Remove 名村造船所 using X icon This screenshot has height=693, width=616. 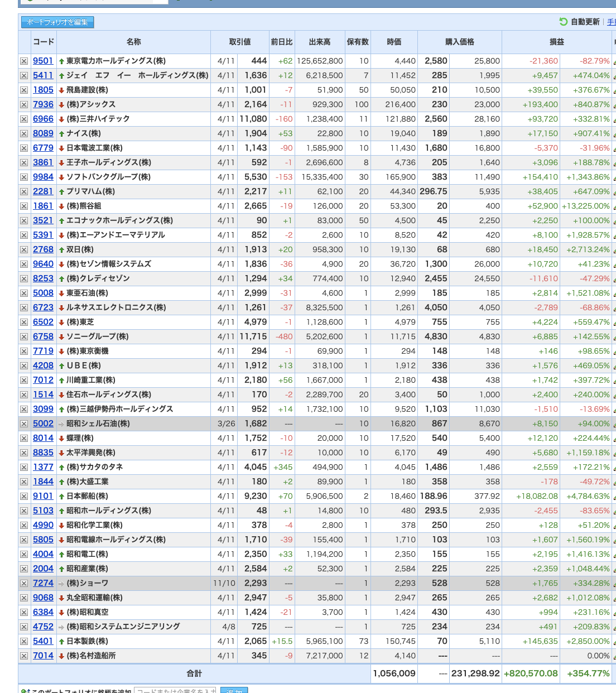24,656
